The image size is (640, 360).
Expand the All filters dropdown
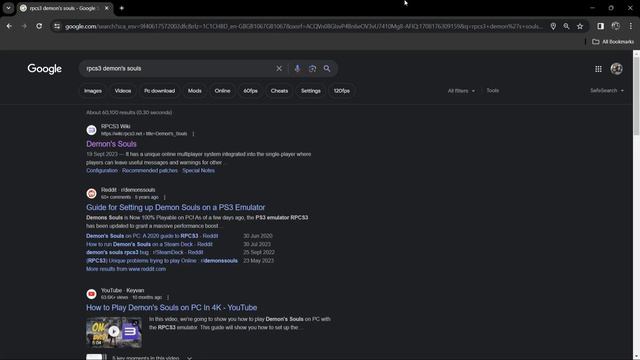(461, 91)
